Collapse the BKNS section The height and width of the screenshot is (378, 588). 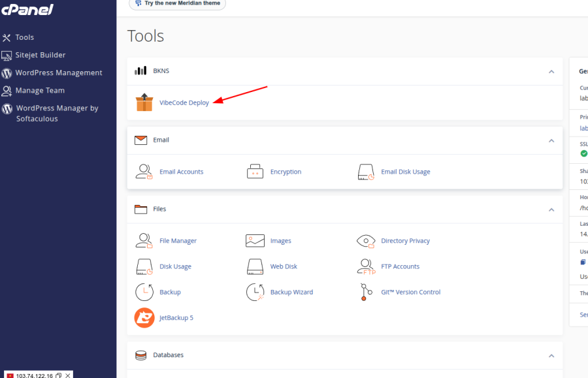[551, 72]
